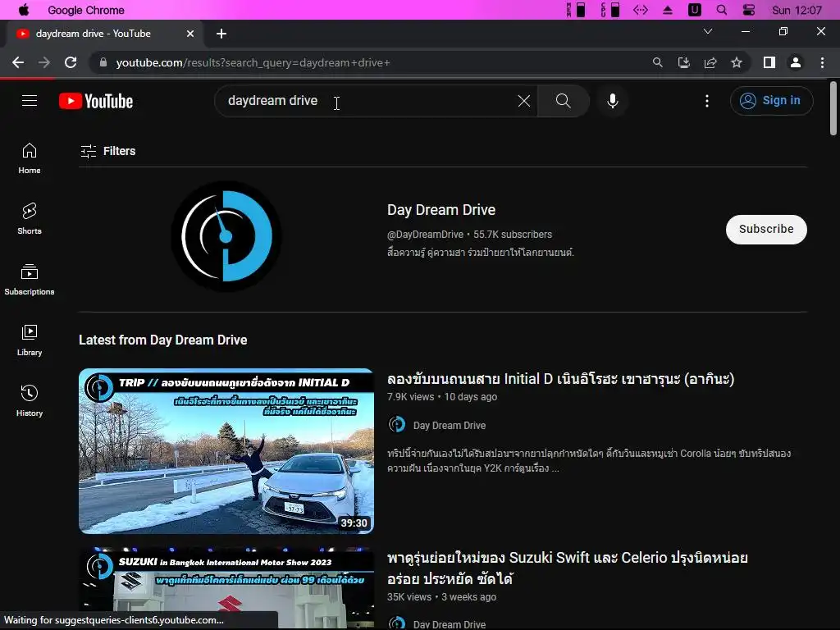Sign in to YouTube
Viewport: 840px width, 630px height.
[x=771, y=101]
